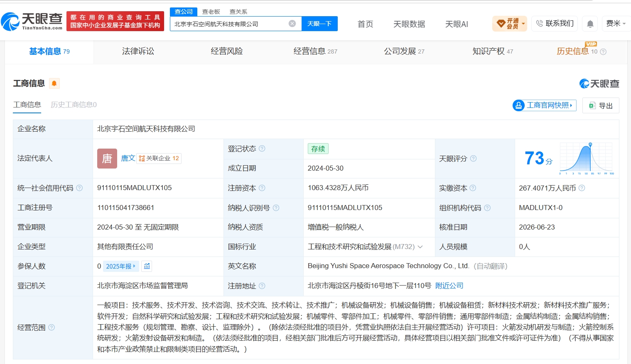Click credit code 91110115MADLUTX105 beside 统一社会信用代码
631x364 pixels.
(135, 188)
